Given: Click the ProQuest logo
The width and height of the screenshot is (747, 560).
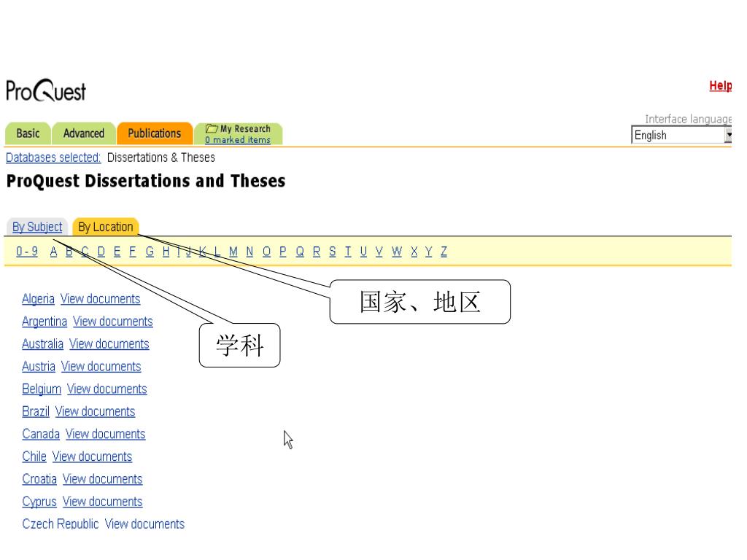Looking at the screenshot, I should 46,90.
